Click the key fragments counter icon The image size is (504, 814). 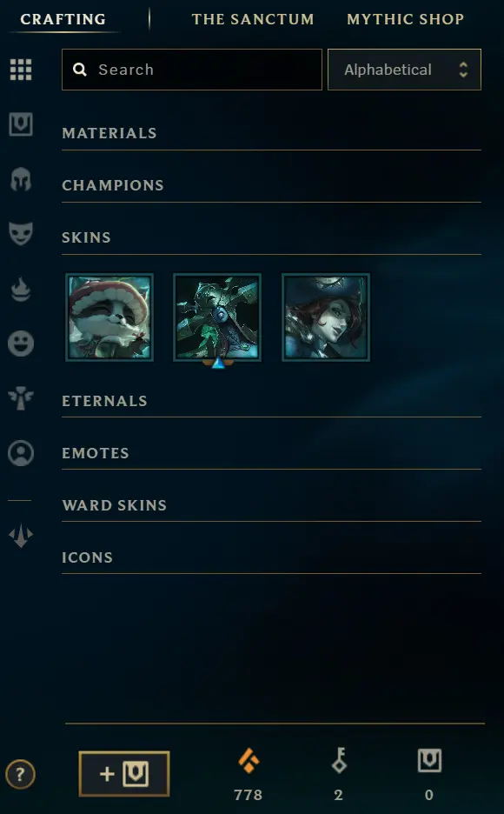pos(339,760)
